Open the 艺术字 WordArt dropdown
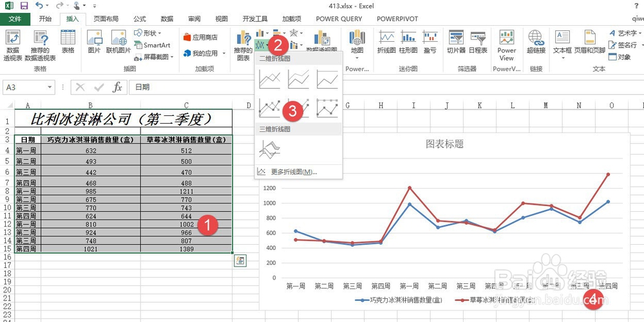644x322 pixels. [625, 33]
